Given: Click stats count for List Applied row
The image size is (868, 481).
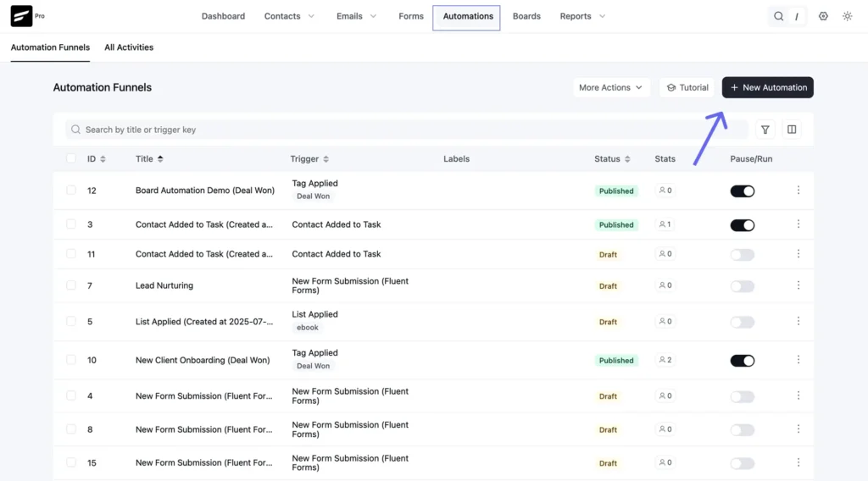Looking at the screenshot, I should [x=665, y=321].
